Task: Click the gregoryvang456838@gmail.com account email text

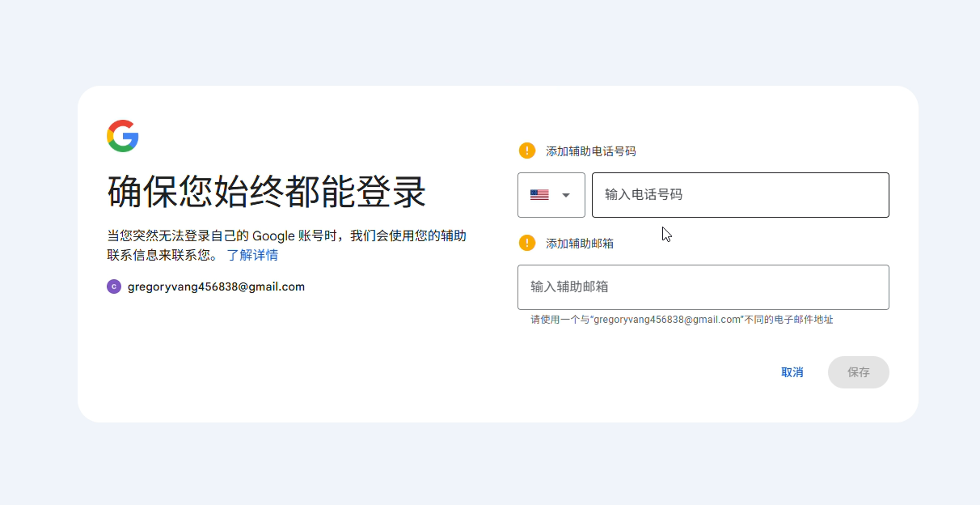Action: 216,286
